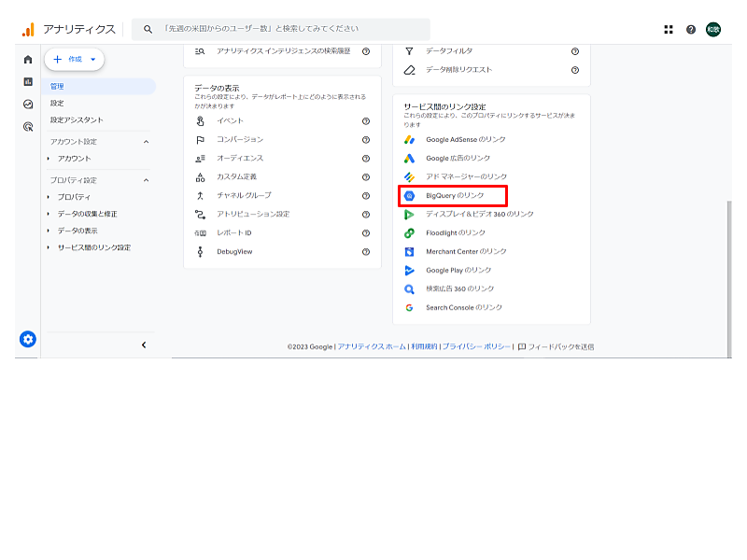Click the オーディエンス people icon
This screenshot has width=747, height=560.
pos(200,159)
